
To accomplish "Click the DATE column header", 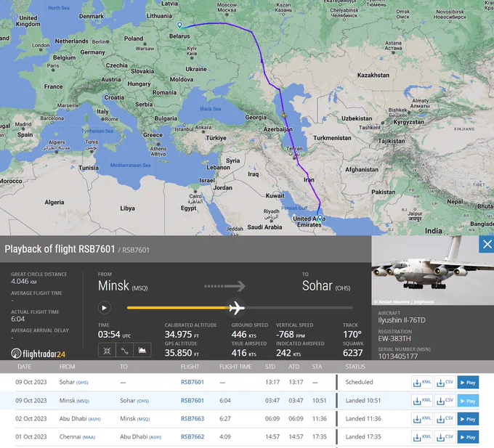I will point(24,367).
